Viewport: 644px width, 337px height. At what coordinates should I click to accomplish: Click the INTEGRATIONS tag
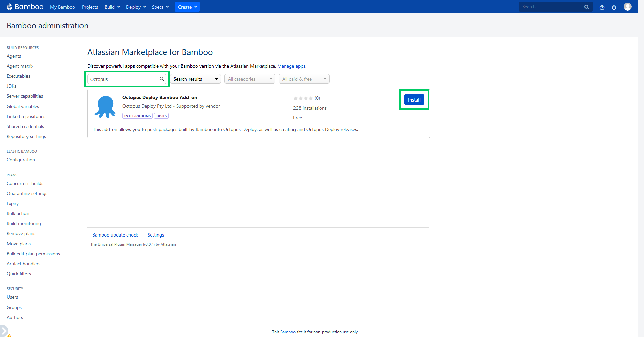point(138,116)
